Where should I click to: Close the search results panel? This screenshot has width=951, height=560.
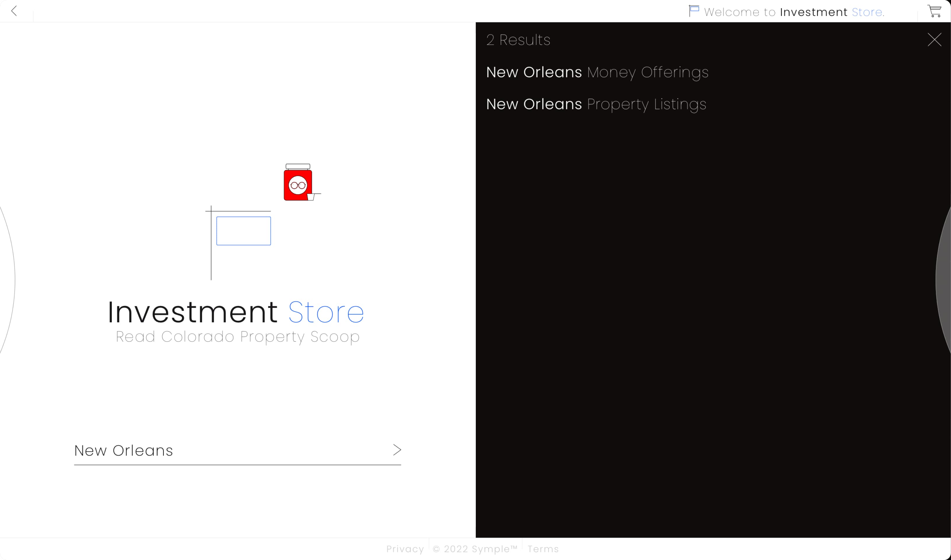[x=934, y=40]
